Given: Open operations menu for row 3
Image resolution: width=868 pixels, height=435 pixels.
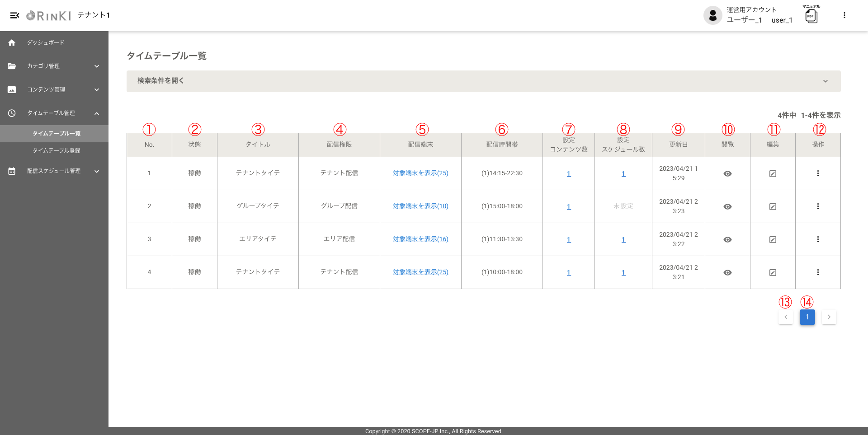Looking at the screenshot, I should click(x=818, y=239).
